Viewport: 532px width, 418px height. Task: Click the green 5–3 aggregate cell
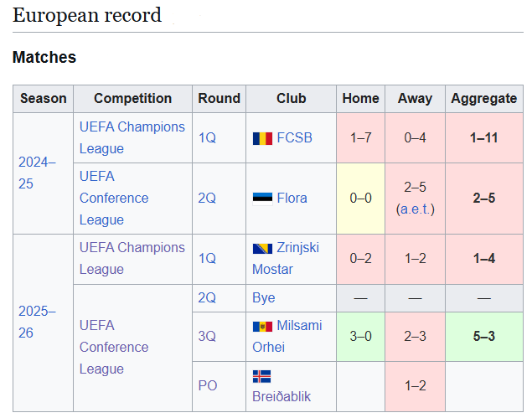coord(483,336)
